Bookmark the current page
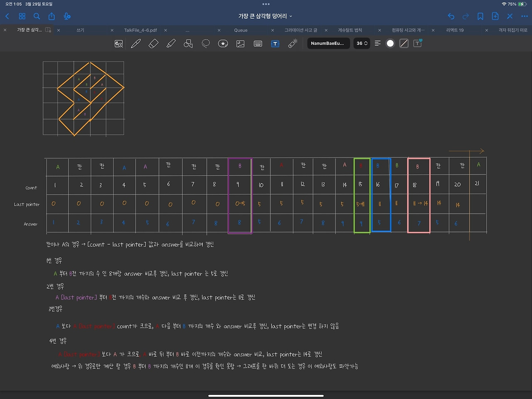The height and width of the screenshot is (399, 532). pyautogui.click(x=480, y=16)
